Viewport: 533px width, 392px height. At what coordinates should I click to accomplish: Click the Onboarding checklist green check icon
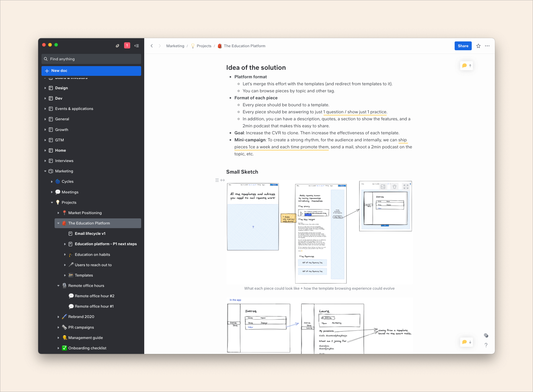tap(64, 348)
